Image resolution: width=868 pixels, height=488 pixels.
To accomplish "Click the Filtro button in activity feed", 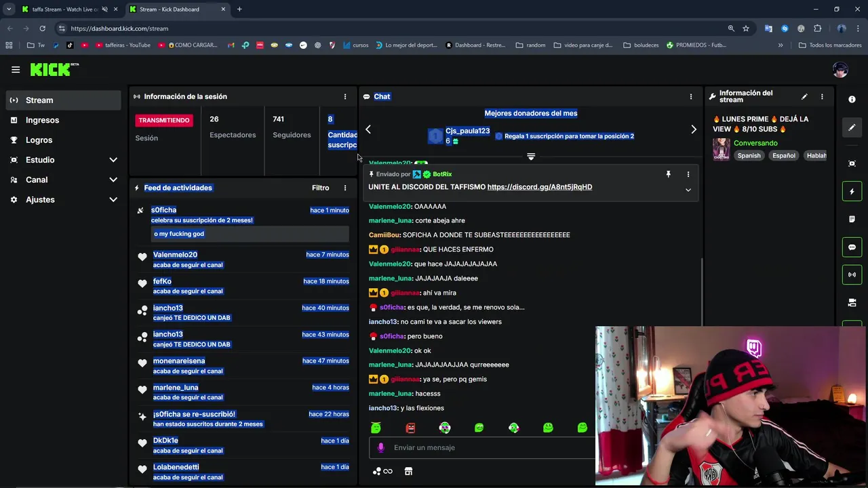I will 321,188.
